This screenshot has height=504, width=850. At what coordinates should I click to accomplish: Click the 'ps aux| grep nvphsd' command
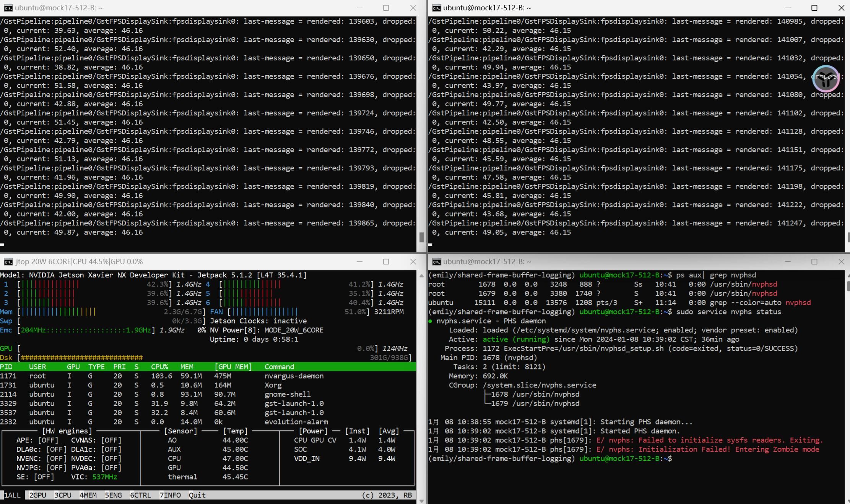pos(716,275)
